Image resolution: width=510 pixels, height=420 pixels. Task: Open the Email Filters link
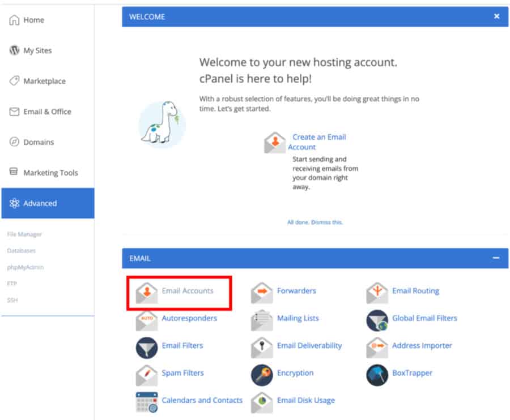[182, 346]
